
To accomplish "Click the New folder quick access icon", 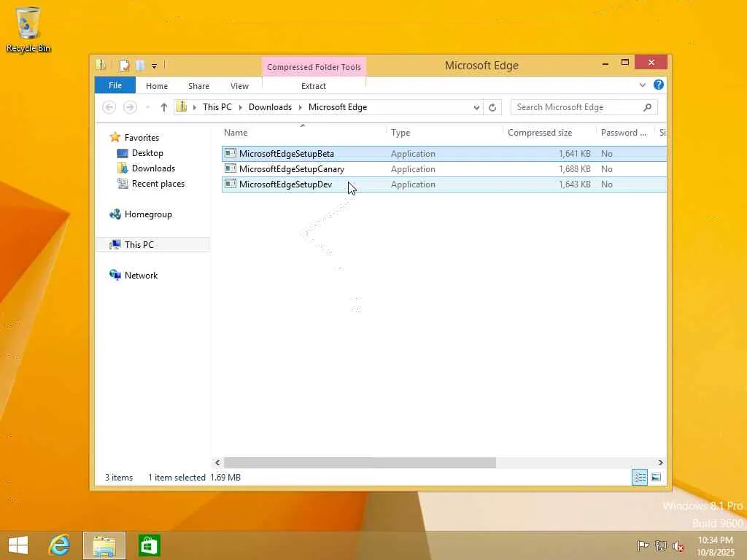I will (140, 65).
